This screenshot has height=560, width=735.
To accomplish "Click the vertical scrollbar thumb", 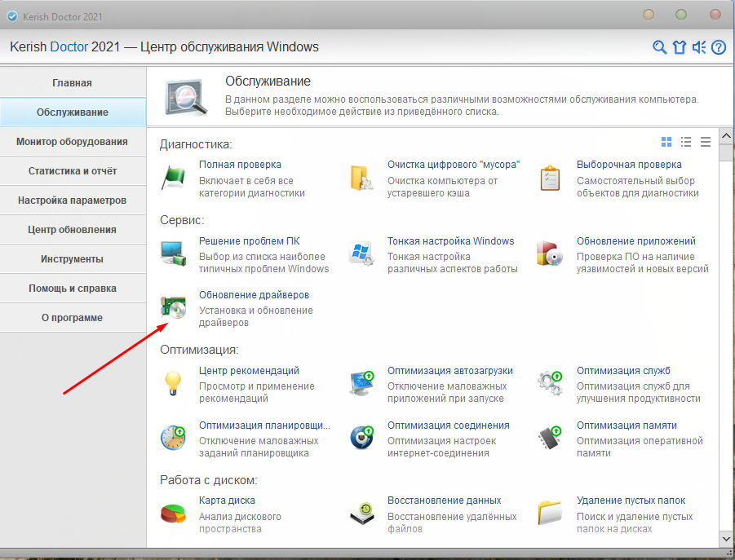I will click(726, 152).
